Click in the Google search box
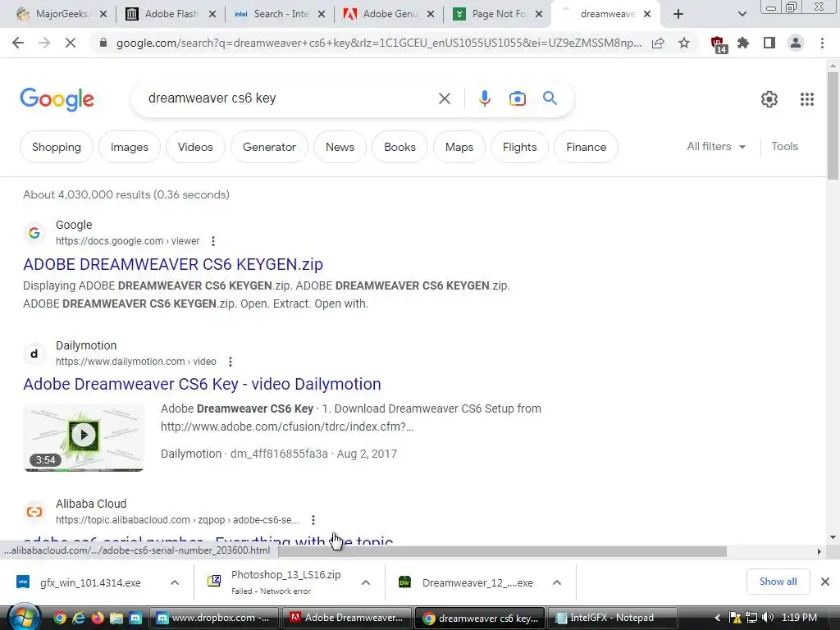Viewport: 840px width, 630px height. [290, 98]
